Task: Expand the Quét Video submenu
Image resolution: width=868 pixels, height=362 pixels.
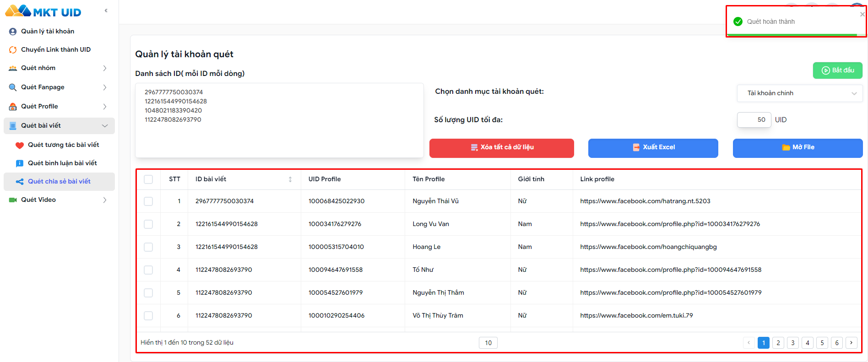Action: point(105,200)
